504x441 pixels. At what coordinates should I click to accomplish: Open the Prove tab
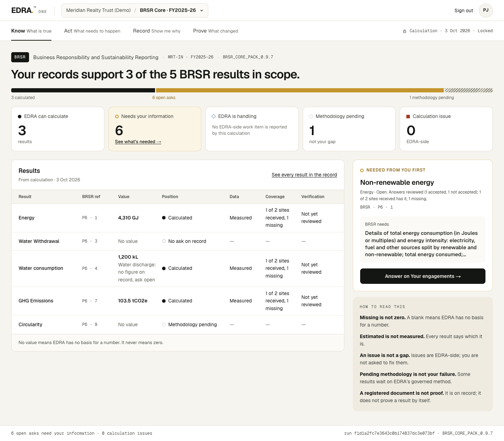click(216, 31)
